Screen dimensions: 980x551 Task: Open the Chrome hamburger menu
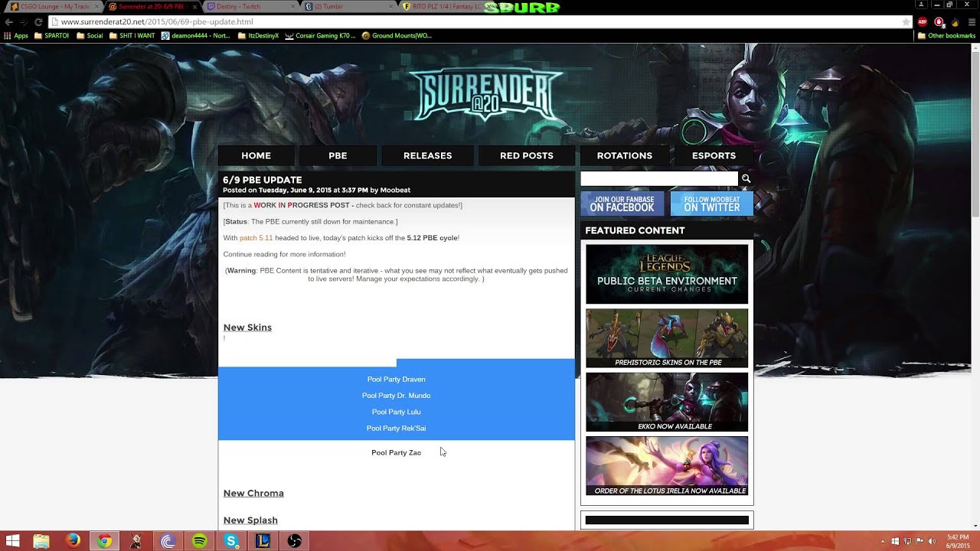pos(970,22)
